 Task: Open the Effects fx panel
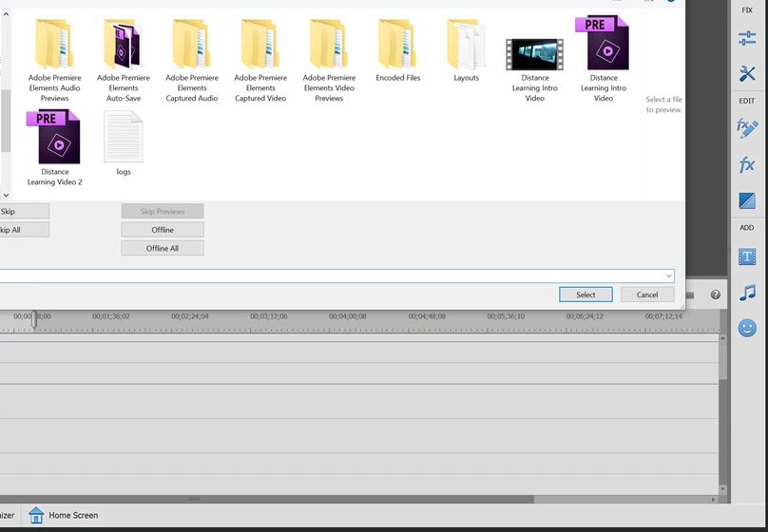[x=747, y=164]
